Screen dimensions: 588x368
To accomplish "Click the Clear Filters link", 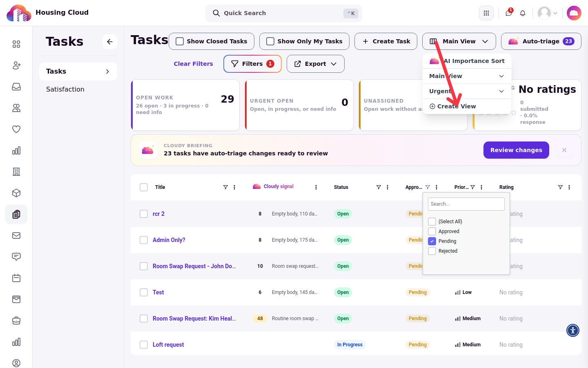I will [193, 64].
